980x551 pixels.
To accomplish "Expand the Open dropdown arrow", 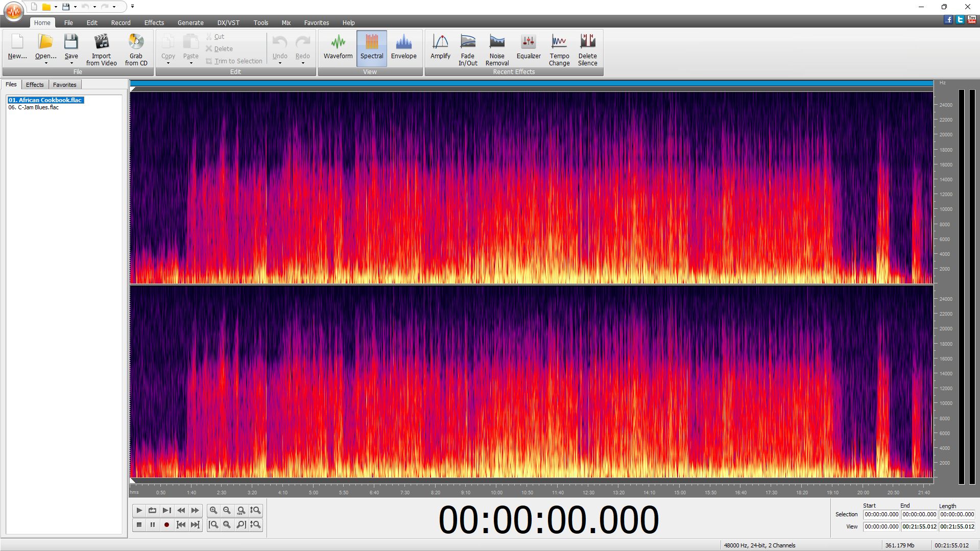I will [x=46, y=63].
